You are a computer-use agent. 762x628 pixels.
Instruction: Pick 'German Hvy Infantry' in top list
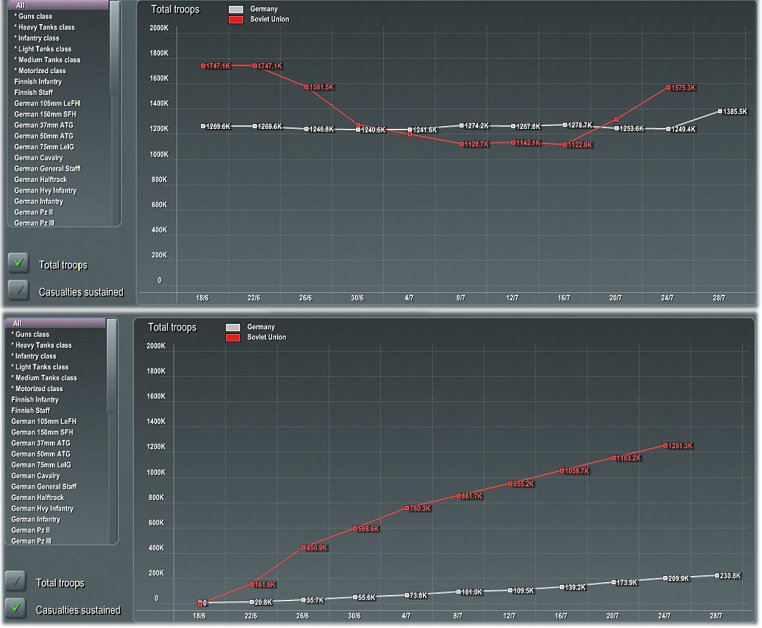tap(45, 191)
